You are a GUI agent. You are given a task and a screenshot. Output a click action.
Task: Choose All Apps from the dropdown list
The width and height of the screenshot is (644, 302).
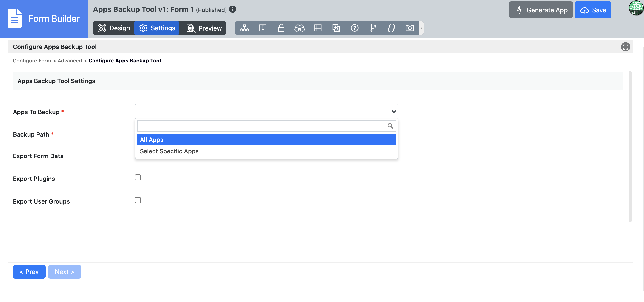pos(266,140)
